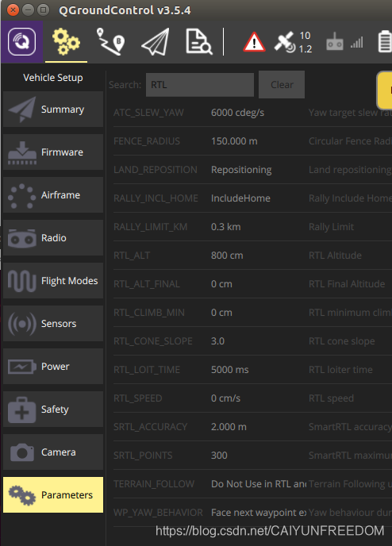Viewport: 392px width, 546px height.
Task: Edit the RALLY_INCL_HOME value IncludeHome
Action: [240, 198]
